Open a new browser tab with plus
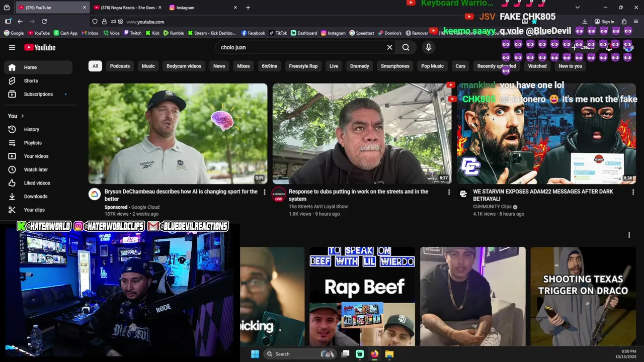The height and width of the screenshot is (362, 644). pos(248,8)
